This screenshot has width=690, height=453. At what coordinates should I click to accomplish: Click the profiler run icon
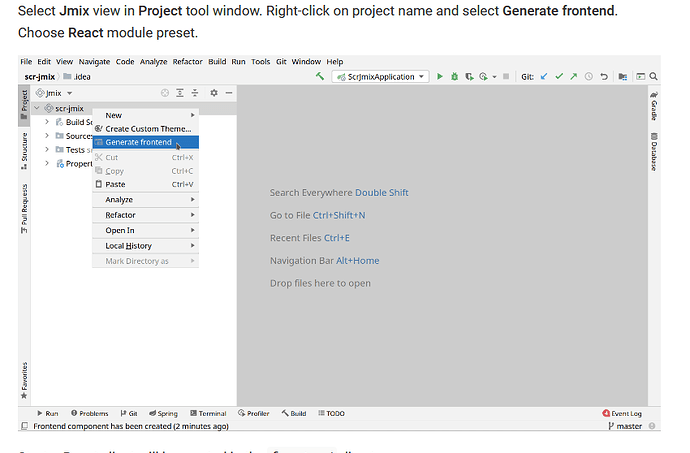(x=484, y=77)
